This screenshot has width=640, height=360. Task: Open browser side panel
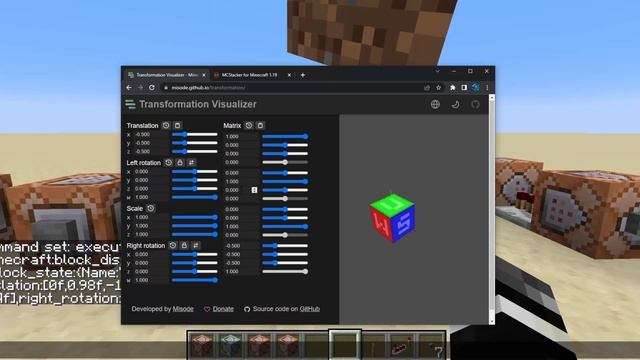coord(464,88)
